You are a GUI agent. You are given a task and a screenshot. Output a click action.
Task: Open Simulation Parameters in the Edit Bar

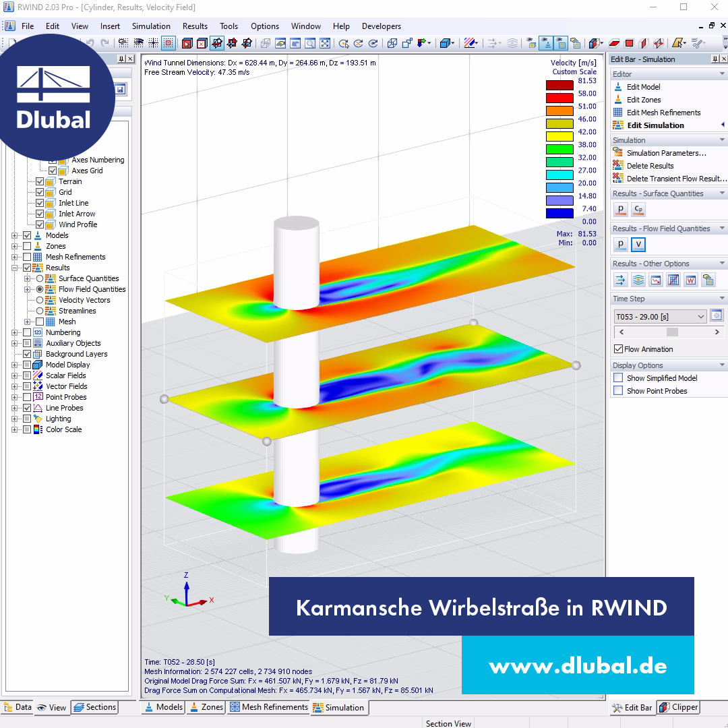tap(661, 153)
